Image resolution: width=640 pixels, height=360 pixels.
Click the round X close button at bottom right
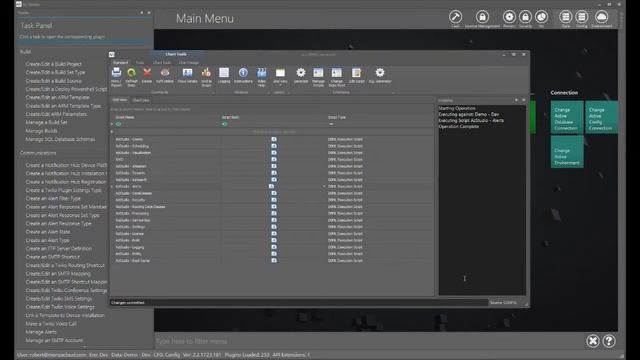(593, 341)
